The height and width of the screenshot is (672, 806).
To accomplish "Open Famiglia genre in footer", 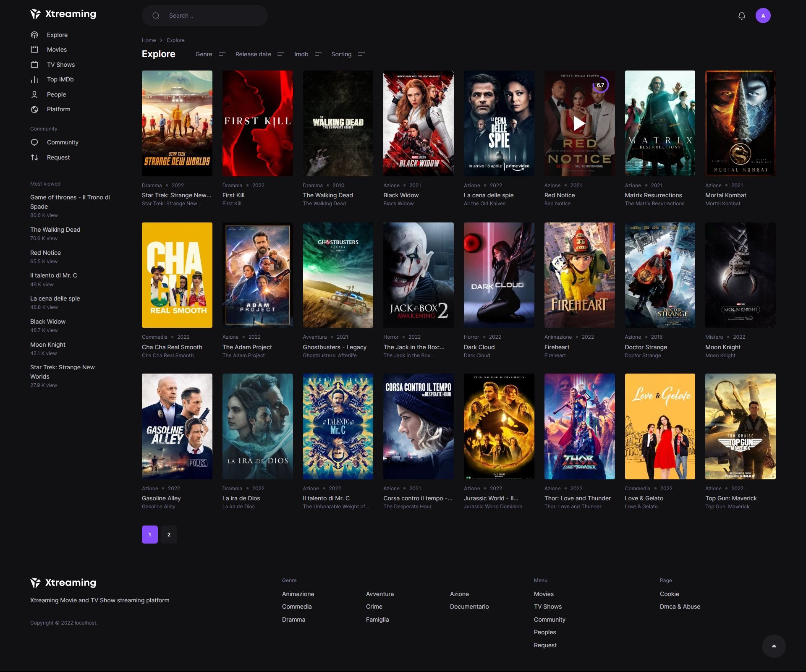I will click(377, 620).
